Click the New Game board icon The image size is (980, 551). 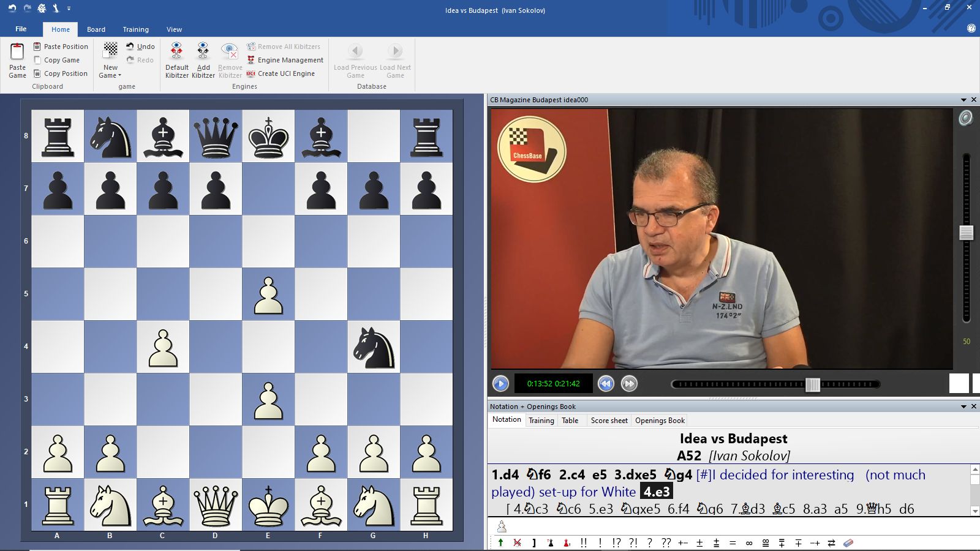point(110,50)
